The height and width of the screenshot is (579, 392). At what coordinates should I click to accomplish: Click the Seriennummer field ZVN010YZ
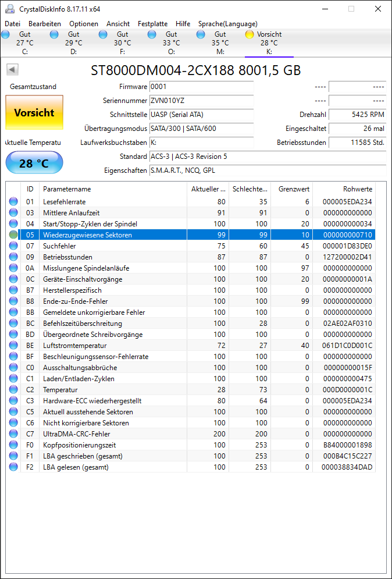202,101
